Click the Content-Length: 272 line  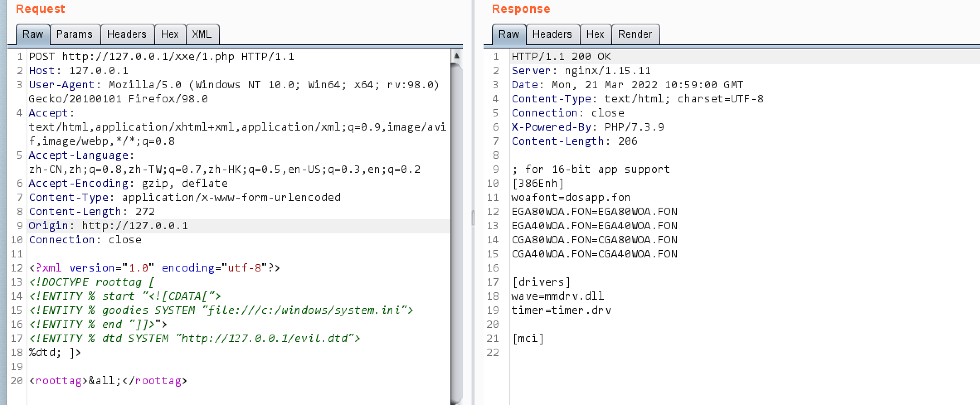[x=92, y=212]
